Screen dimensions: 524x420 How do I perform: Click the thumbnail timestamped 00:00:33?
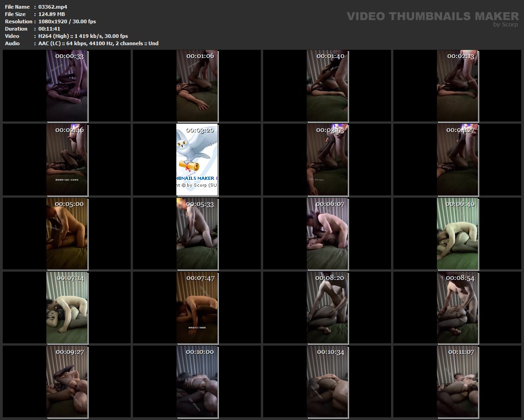(x=67, y=86)
